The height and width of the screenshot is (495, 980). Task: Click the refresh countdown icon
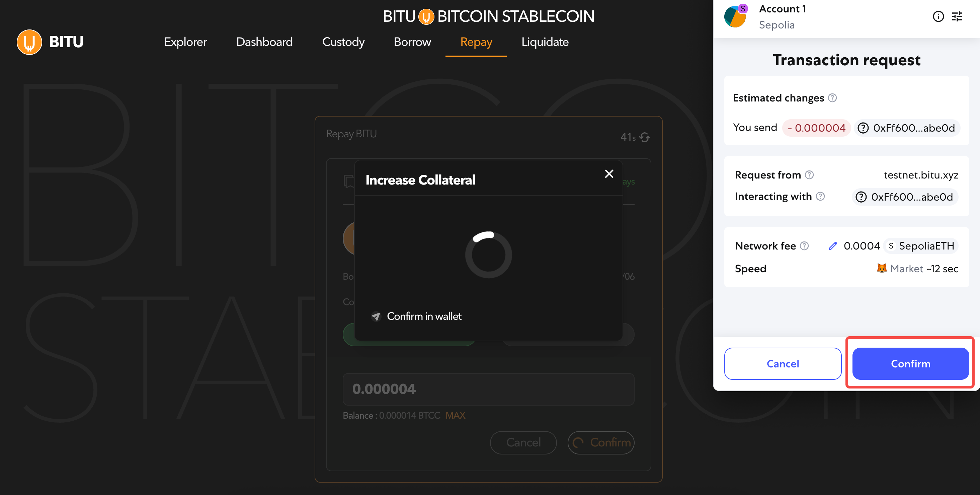coord(644,137)
